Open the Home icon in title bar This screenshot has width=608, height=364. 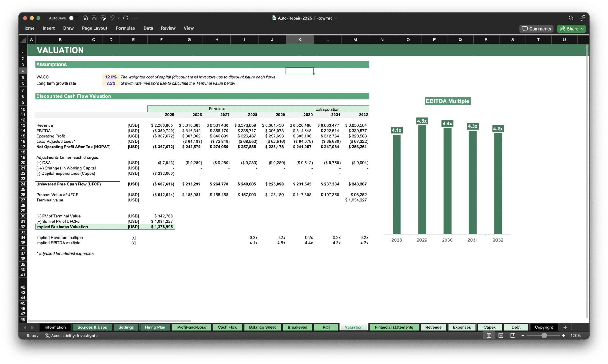pos(85,18)
